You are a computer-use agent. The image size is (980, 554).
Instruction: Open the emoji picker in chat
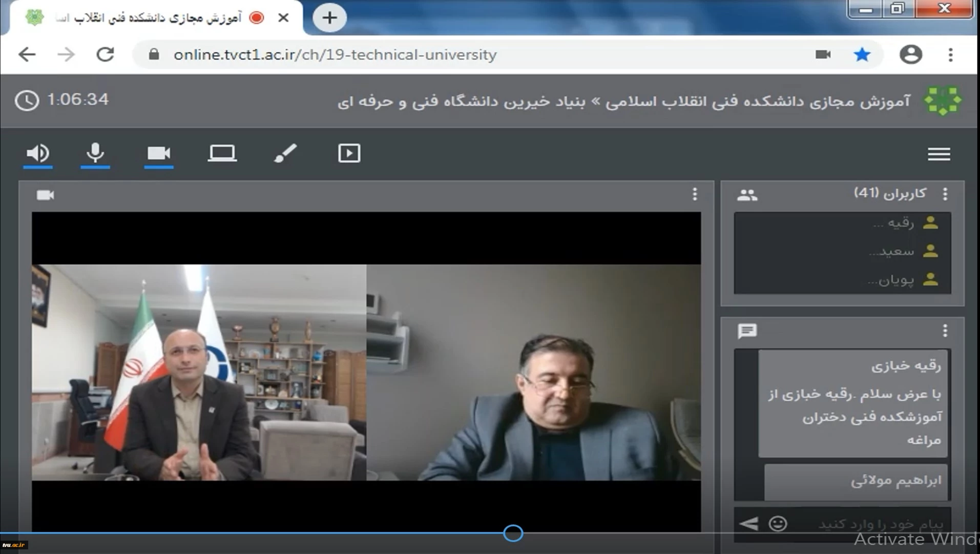(x=778, y=524)
